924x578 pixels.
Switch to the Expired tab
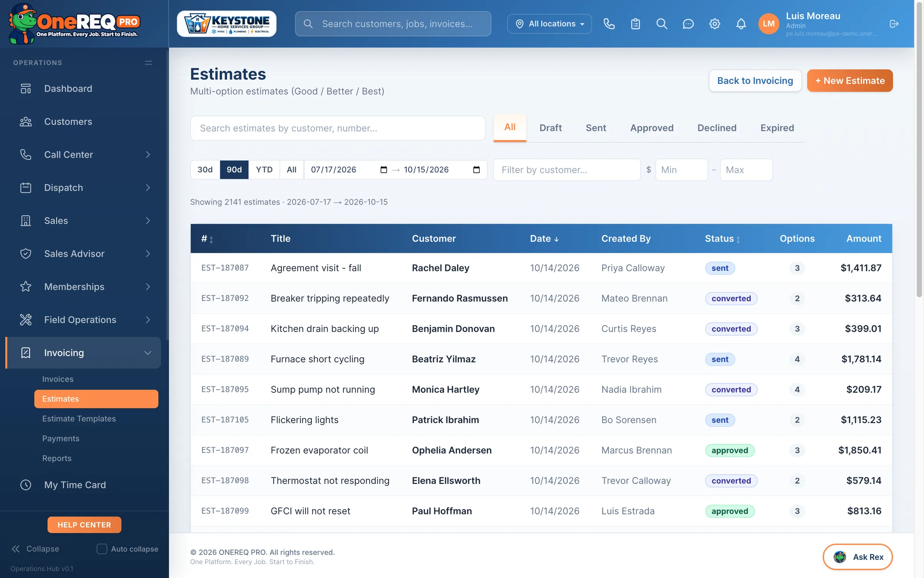click(777, 128)
